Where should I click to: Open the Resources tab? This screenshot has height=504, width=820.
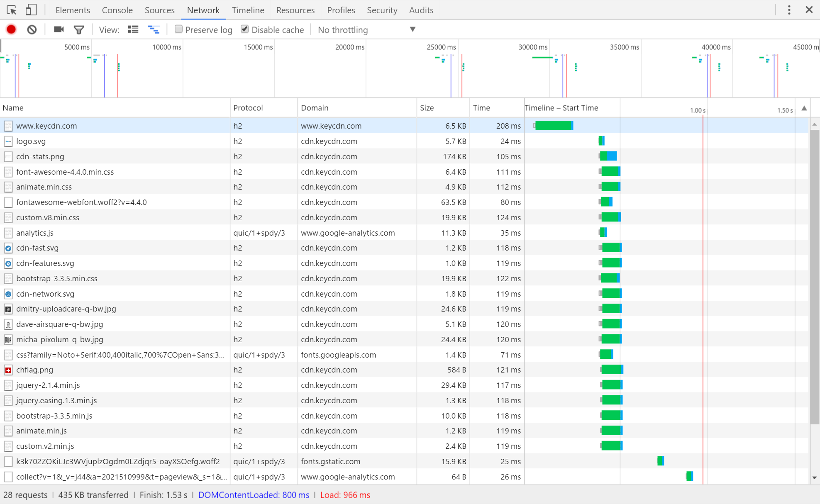click(x=295, y=10)
